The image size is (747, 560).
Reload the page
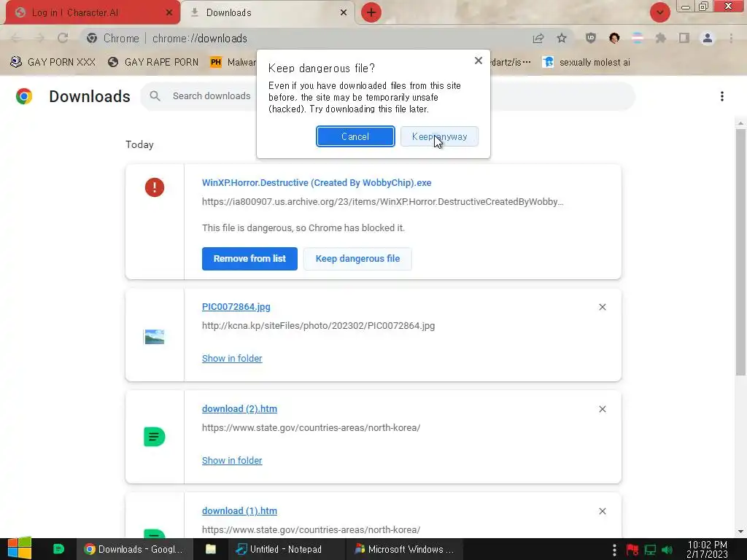[63, 38]
